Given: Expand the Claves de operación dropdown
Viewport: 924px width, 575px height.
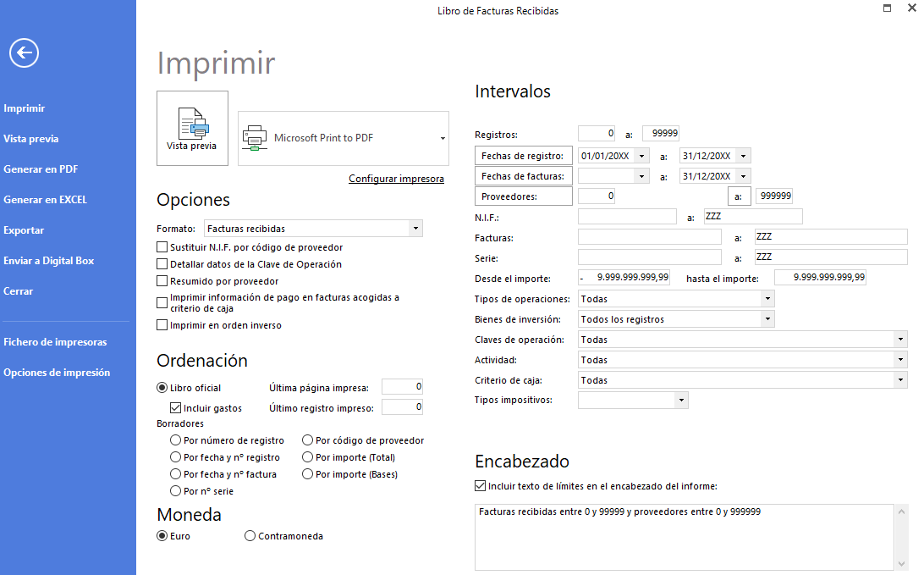Looking at the screenshot, I should click(x=900, y=339).
